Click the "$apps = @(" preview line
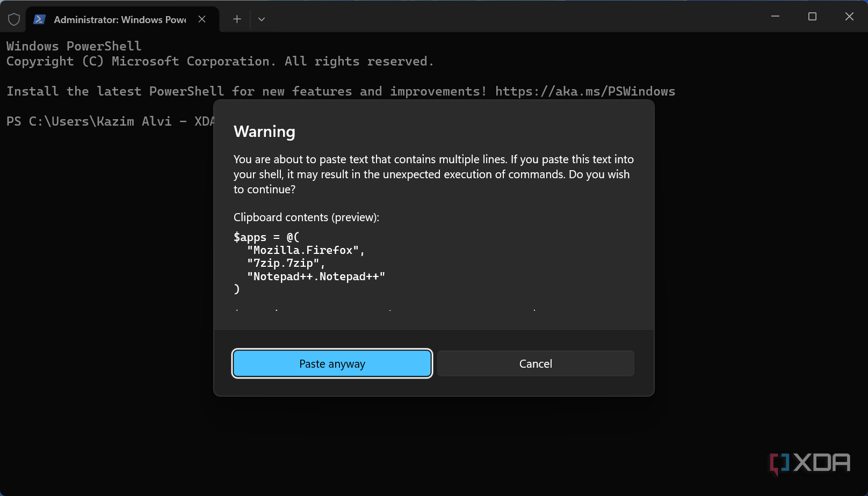Image resolution: width=868 pixels, height=496 pixels. (x=266, y=237)
